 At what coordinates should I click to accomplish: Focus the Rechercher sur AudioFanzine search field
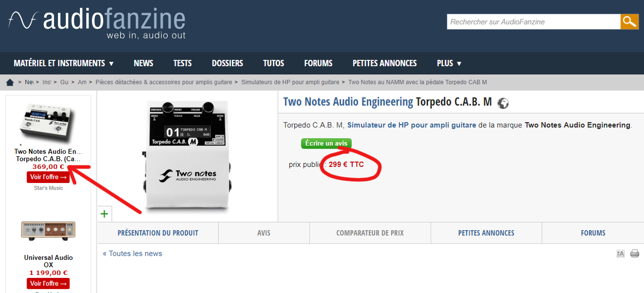(x=533, y=22)
